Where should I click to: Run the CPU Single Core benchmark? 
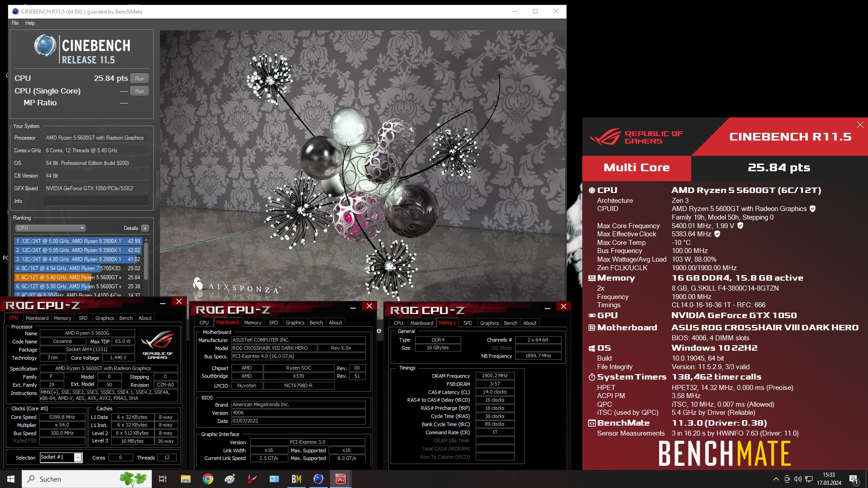click(140, 91)
